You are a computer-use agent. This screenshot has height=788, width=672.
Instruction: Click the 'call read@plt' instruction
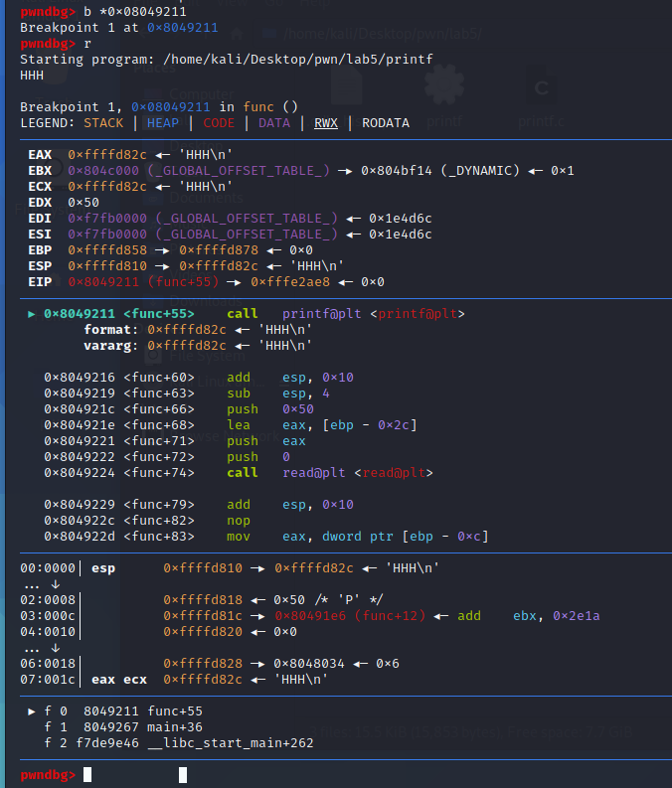330,472
